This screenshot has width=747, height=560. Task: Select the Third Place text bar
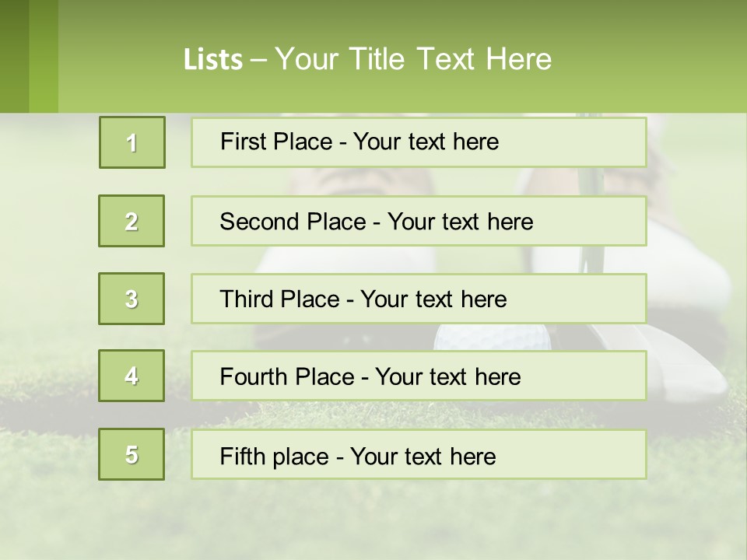(x=419, y=299)
